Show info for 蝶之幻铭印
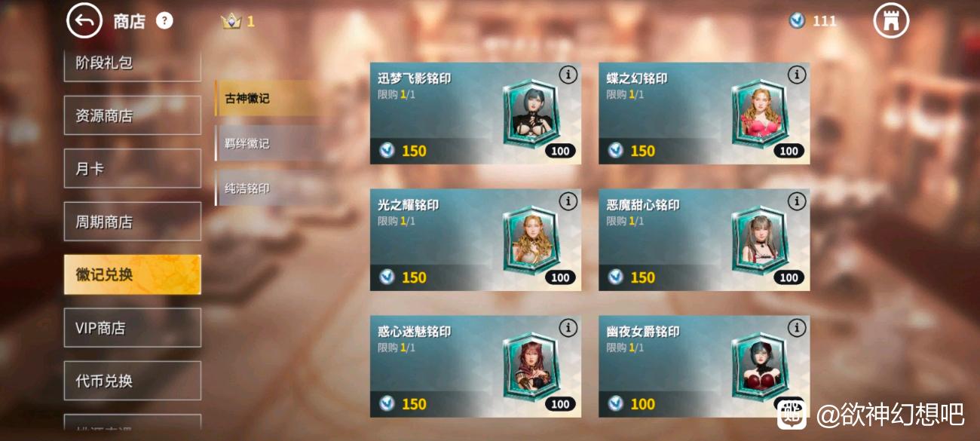The height and width of the screenshot is (441, 980). [x=797, y=74]
